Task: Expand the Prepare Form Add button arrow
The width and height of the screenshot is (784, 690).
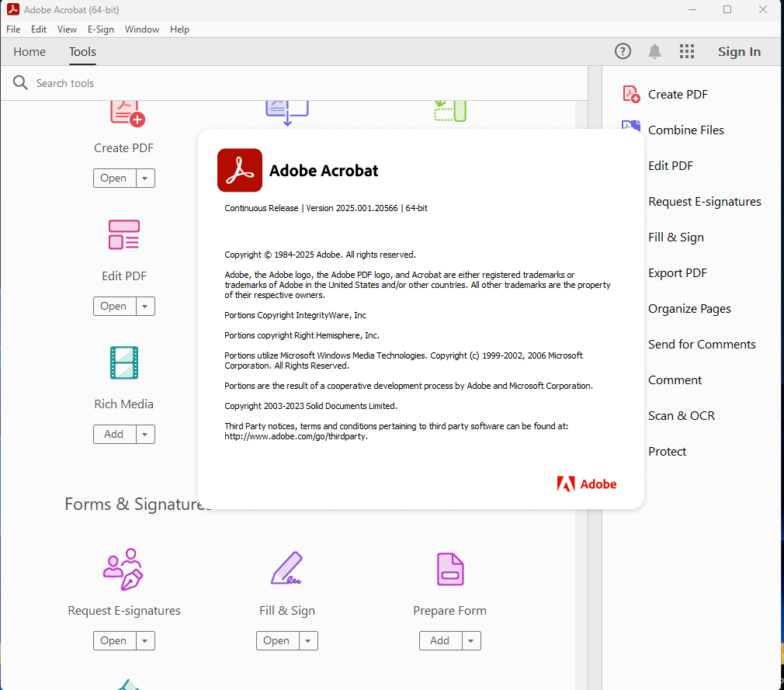Action: [x=471, y=640]
